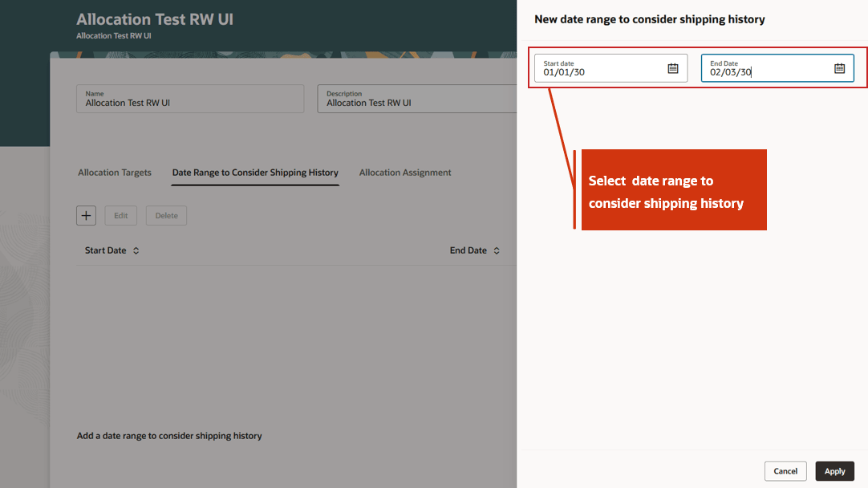The width and height of the screenshot is (868, 488).
Task: Click the sort icon beside Start Date column
Action: tap(136, 250)
